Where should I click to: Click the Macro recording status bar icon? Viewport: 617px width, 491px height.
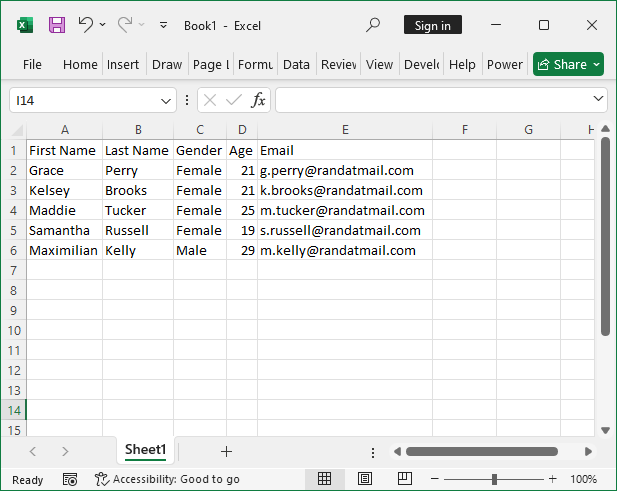click(x=70, y=479)
